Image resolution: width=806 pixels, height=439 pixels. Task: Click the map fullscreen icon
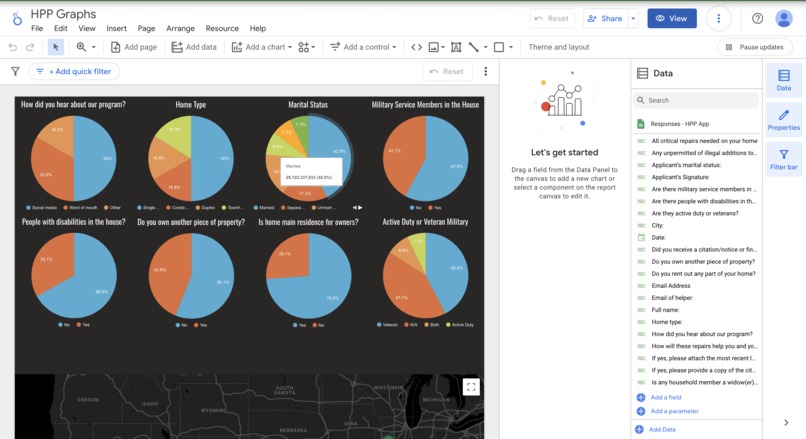point(471,387)
